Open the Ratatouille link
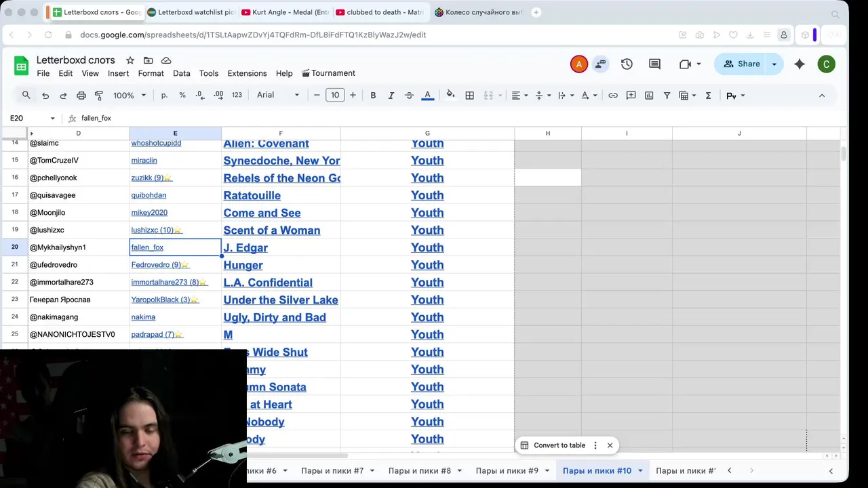 click(x=252, y=195)
